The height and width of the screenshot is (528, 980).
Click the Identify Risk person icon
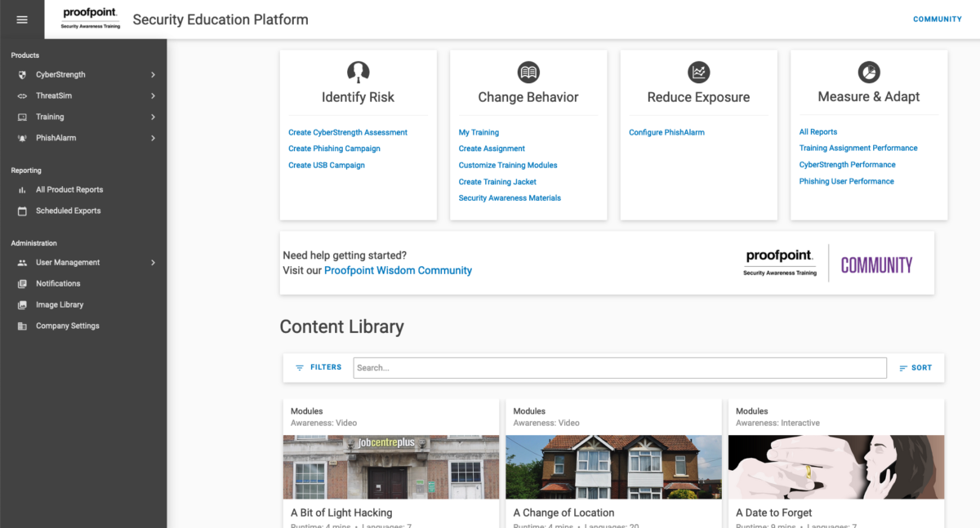pyautogui.click(x=358, y=72)
